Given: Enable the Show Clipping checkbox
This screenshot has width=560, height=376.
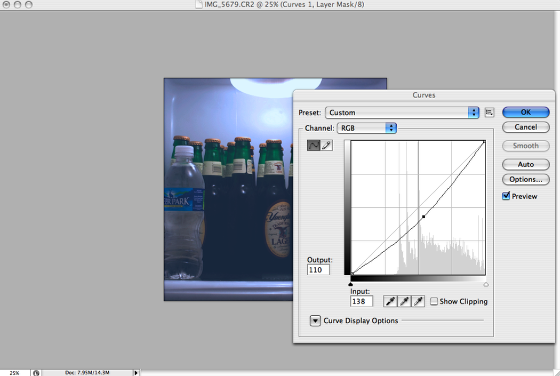Looking at the screenshot, I should (x=434, y=301).
